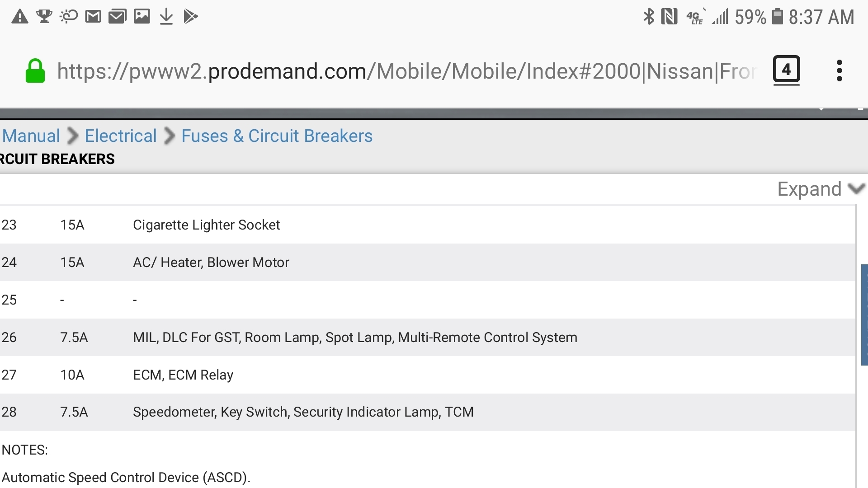Tap the picture notification icon

(x=142, y=17)
